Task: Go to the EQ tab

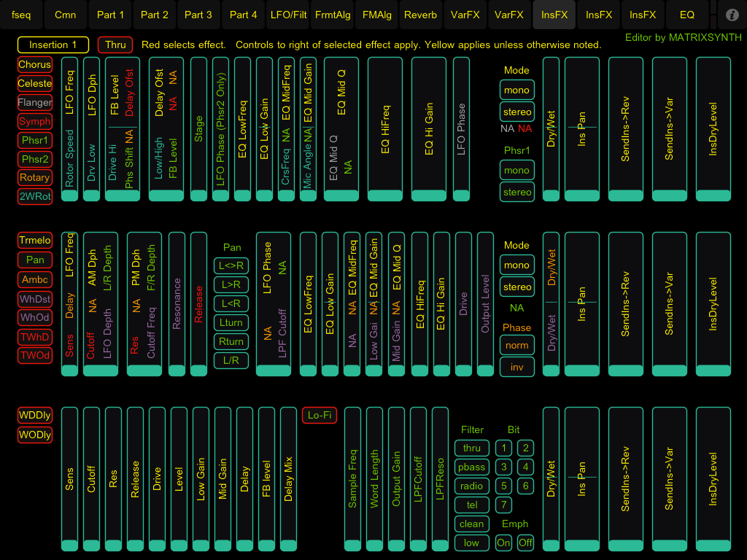Action: [686, 15]
